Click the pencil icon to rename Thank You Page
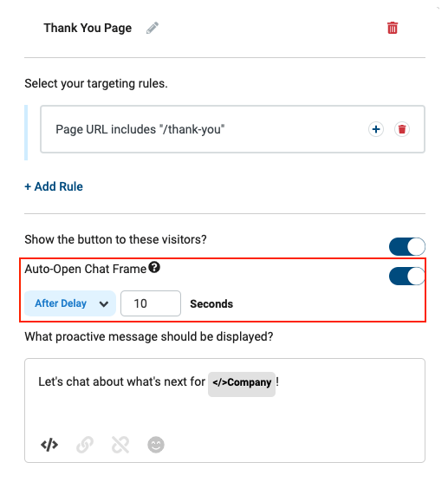448x482 pixels. pyautogui.click(x=153, y=28)
